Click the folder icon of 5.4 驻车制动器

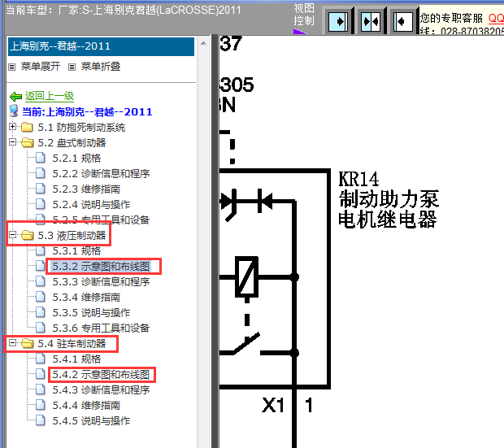(27, 343)
